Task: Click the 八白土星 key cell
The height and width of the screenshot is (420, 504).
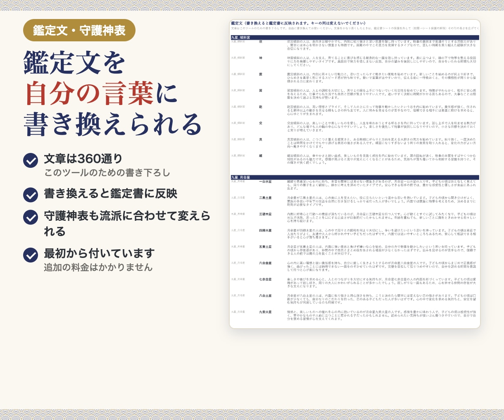Action: pyautogui.click(x=265, y=296)
